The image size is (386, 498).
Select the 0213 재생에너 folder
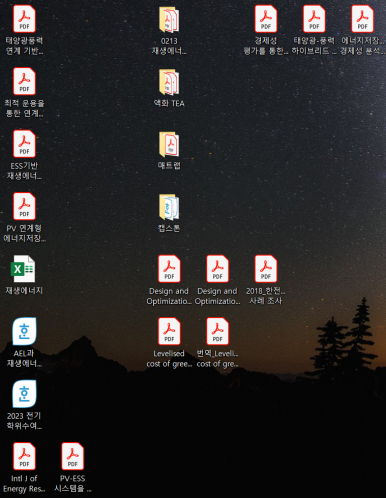coord(169,20)
